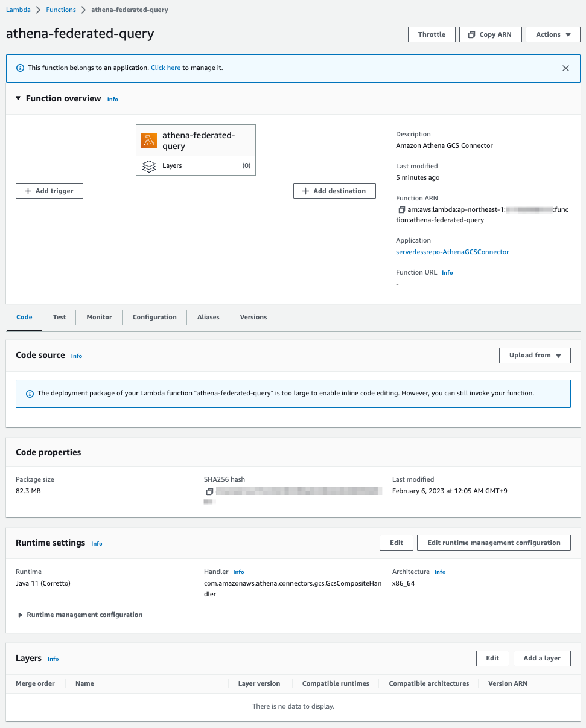Sort layers table by Name column
The width and height of the screenshot is (586, 728).
point(84,683)
